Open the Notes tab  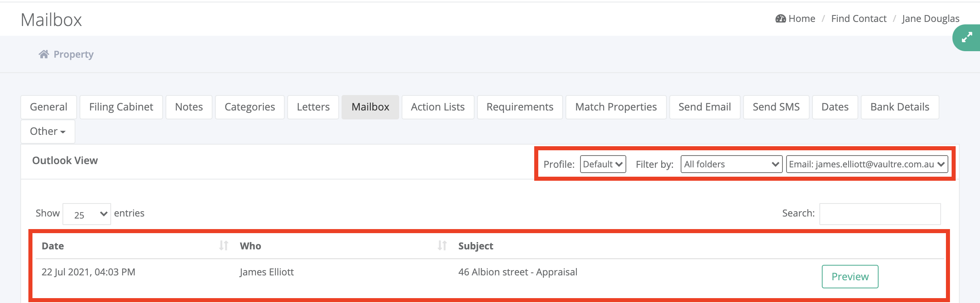coord(189,107)
